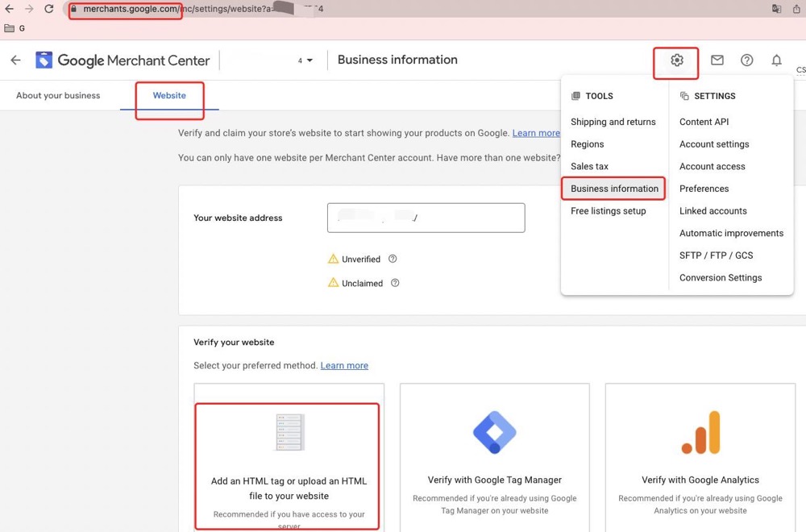The image size is (806, 532).
Task: Reload the page with refresh icon
Action: coord(49,9)
